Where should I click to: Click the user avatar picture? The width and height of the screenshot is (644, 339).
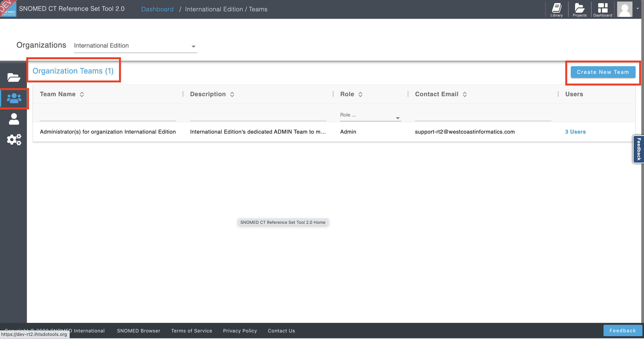click(x=624, y=9)
